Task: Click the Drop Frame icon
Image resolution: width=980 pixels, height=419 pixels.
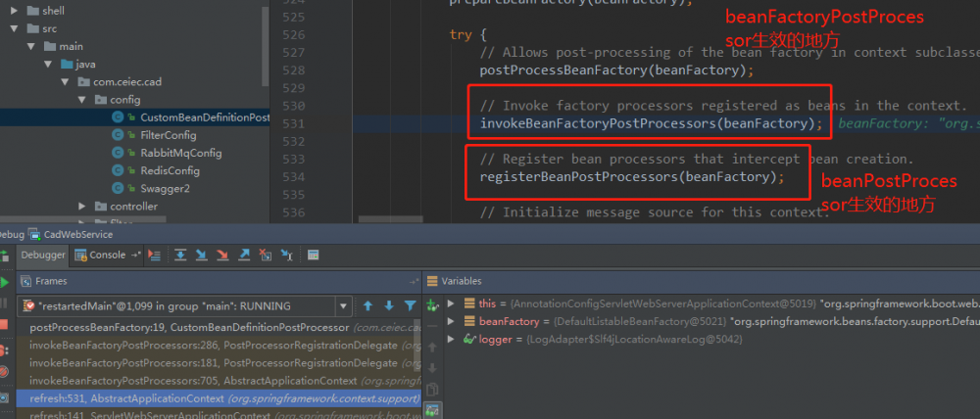Action: [265, 255]
